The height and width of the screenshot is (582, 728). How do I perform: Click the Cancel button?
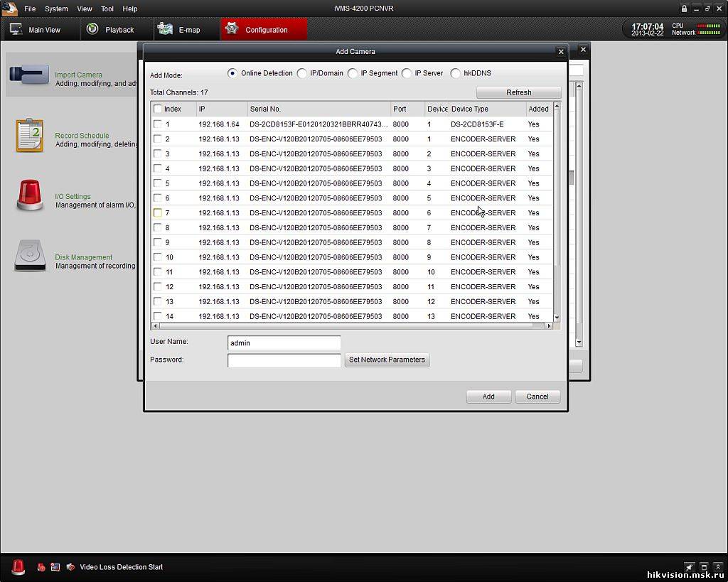tap(537, 397)
